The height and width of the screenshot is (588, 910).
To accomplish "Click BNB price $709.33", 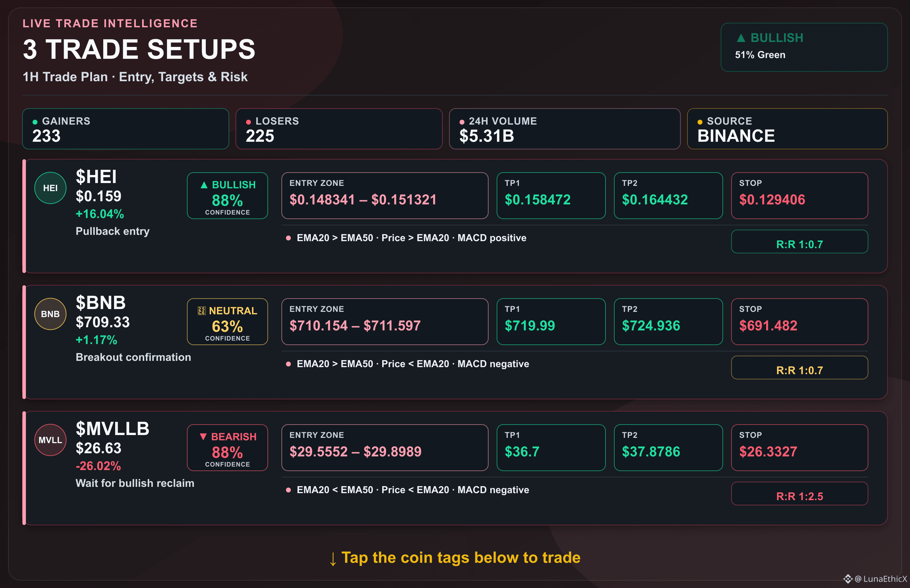I will 103,322.
